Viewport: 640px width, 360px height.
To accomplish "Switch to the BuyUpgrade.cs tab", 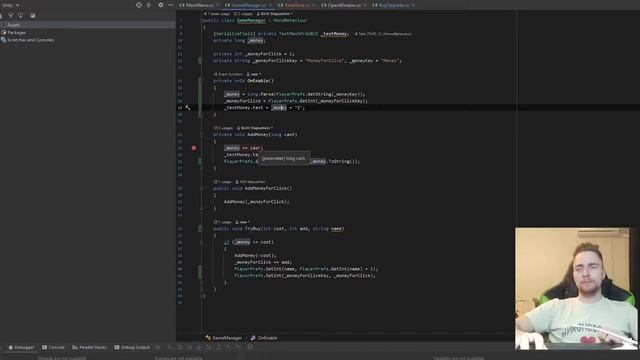I will point(393,5).
